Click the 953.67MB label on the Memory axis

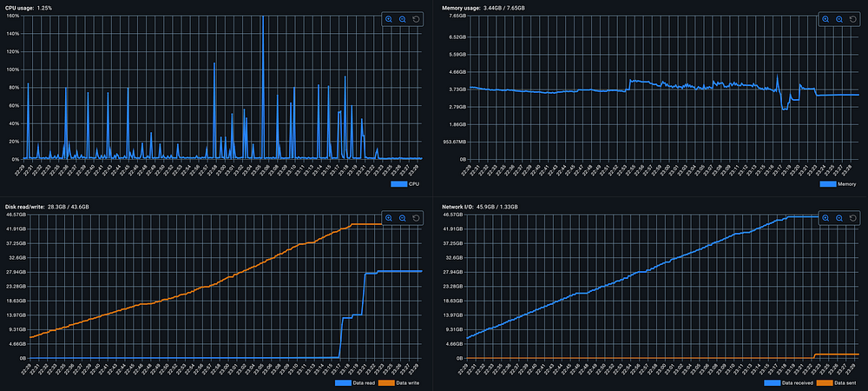coord(457,142)
